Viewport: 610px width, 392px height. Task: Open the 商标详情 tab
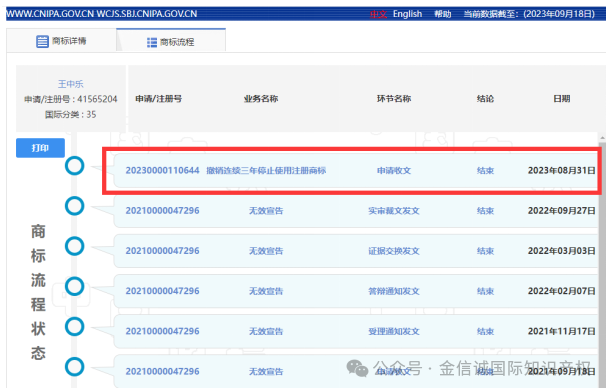click(61, 40)
